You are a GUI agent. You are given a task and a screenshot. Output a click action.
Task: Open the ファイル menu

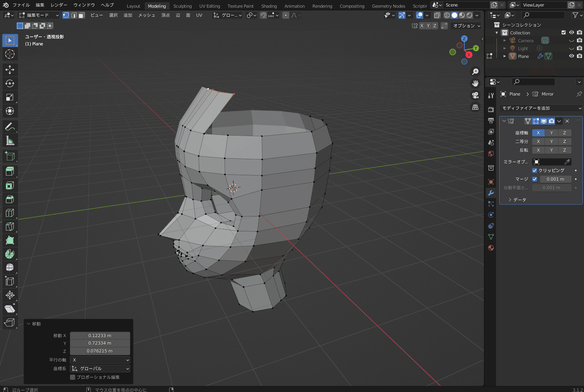[x=21, y=5]
